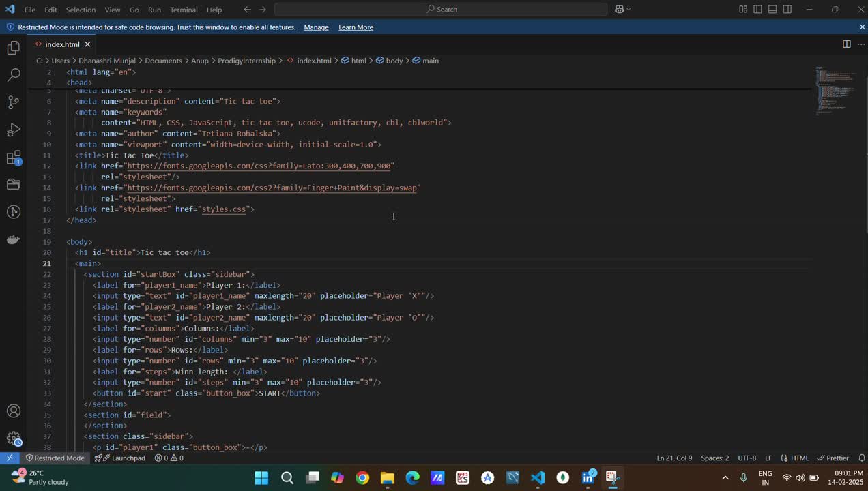Click the editor minimap
868x491 pixels.
[x=836, y=91]
